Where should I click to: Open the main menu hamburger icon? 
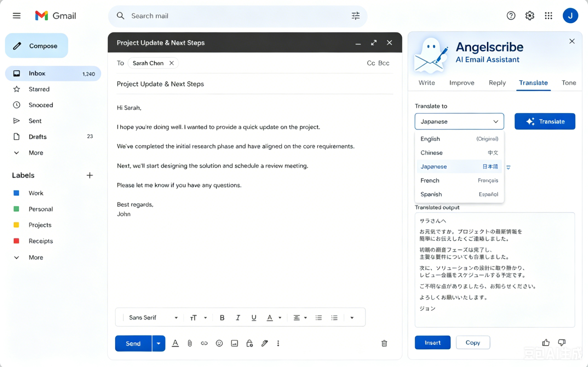(x=17, y=16)
